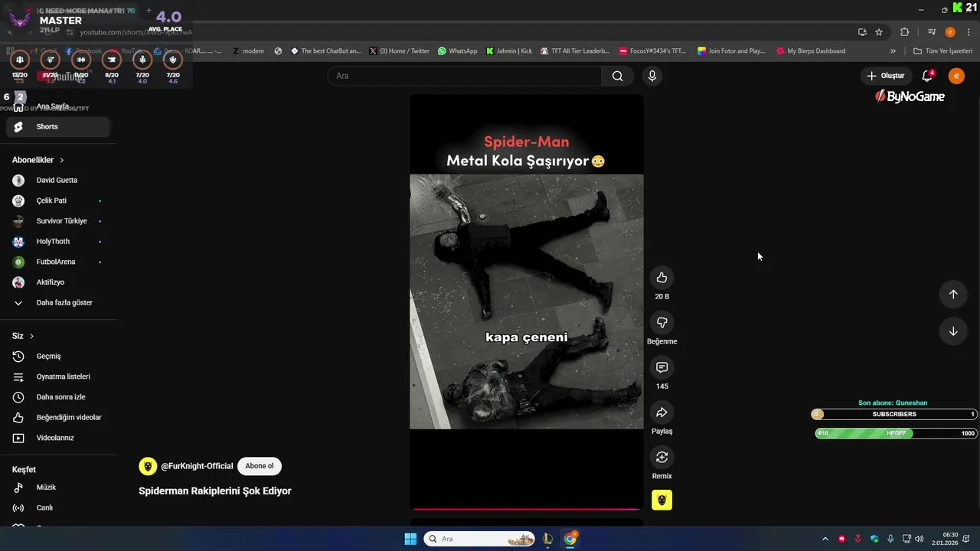
Task: Open the TFT All Tier Leaderboard bookmark
Action: 574,51
